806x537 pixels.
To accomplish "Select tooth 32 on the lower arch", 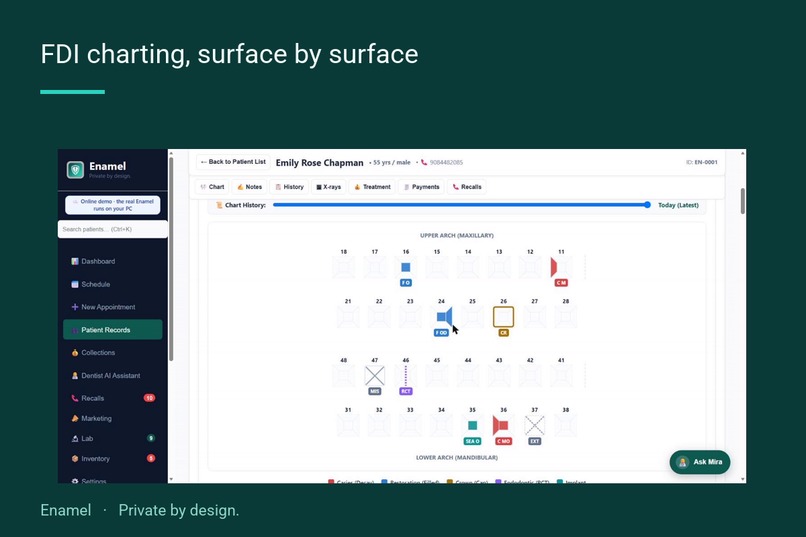I will (x=379, y=425).
